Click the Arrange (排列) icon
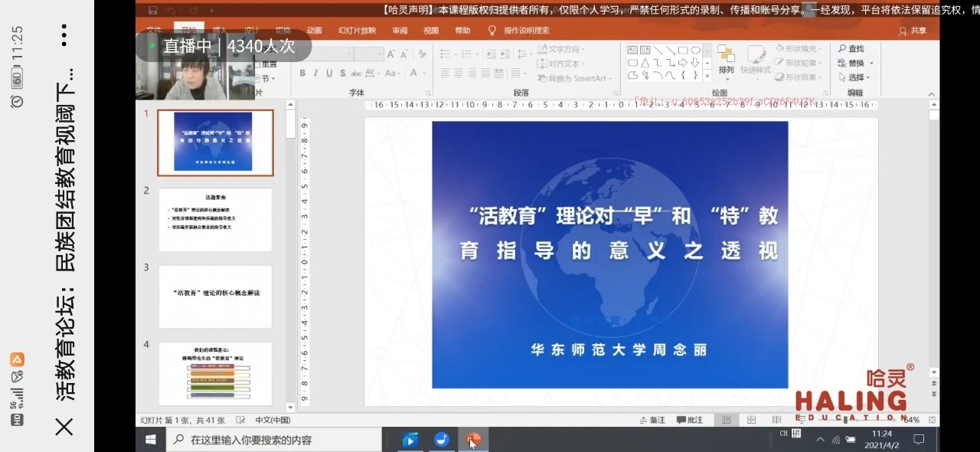 point(726,60)
